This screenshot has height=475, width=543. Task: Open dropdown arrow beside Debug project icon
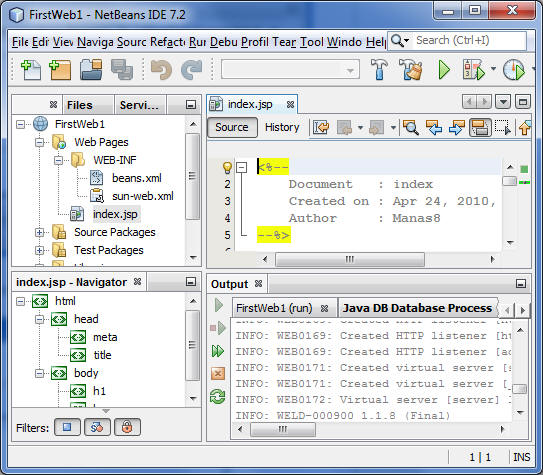(x=493, y=69)
